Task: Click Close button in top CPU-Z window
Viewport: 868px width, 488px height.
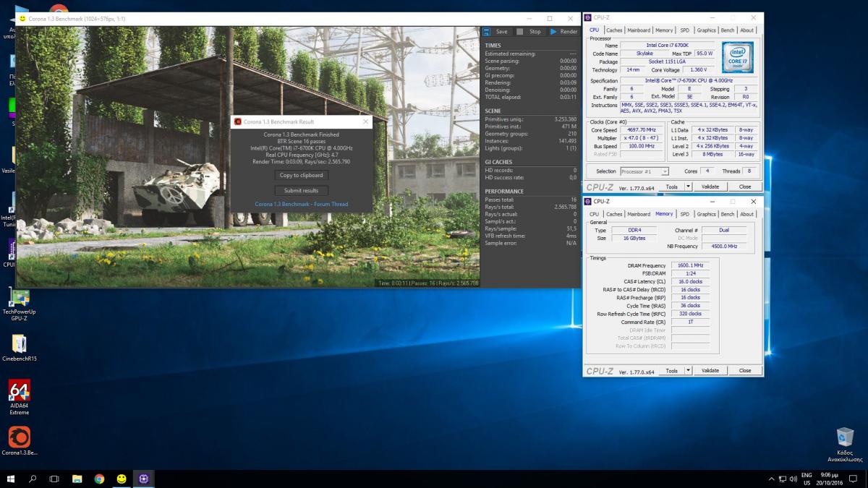Action: click(x=744, y=187)
